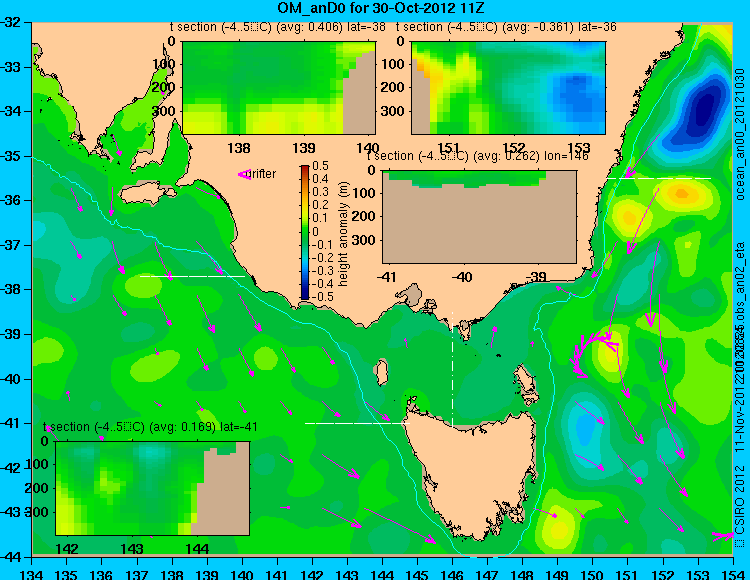Screen dimensions: 750x580
Task: Click the white dashed section line at latitude -41
Action: click(357, 423)
